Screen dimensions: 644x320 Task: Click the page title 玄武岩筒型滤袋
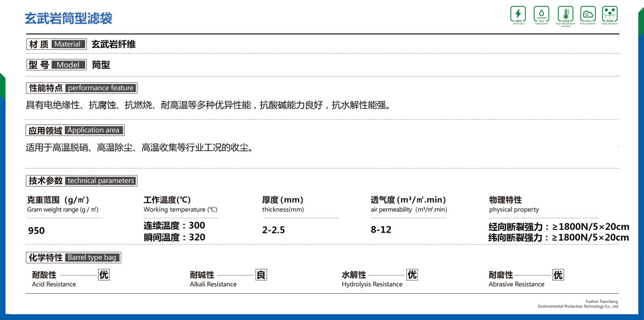[69, 19]
